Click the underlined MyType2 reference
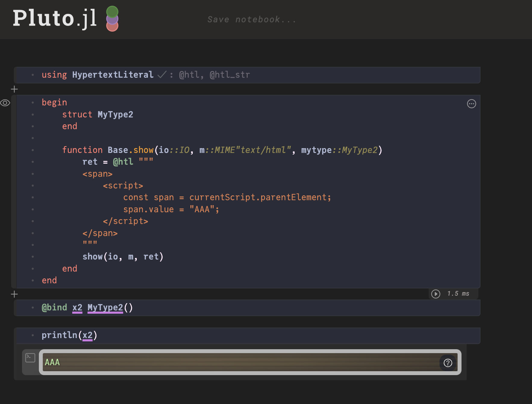Viewport: 532px width, 404px height. (105, 308)
